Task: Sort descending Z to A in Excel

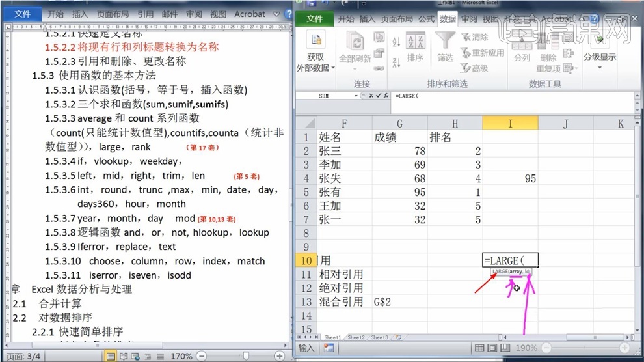Action: pos(396,63)
